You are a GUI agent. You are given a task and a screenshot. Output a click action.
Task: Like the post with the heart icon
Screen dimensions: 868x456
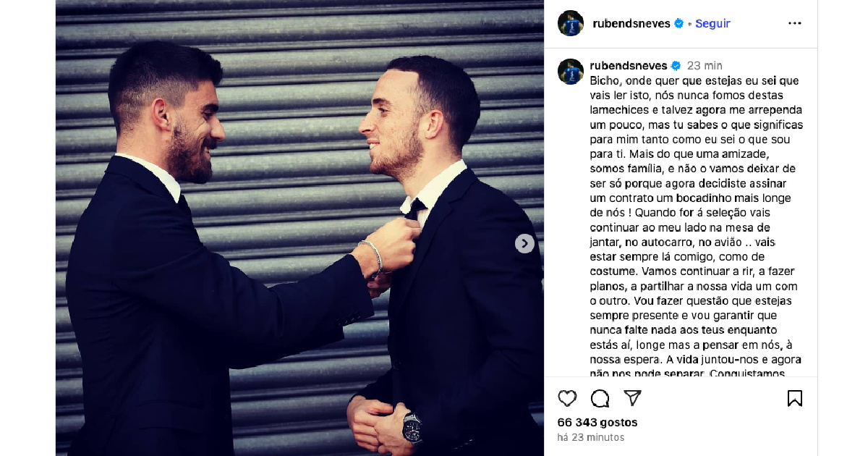click(x=568, y=398)
